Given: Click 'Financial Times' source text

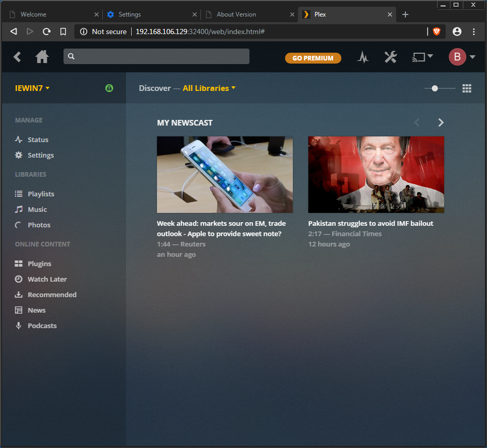Looking at the screenshot, I should (356, 234).
